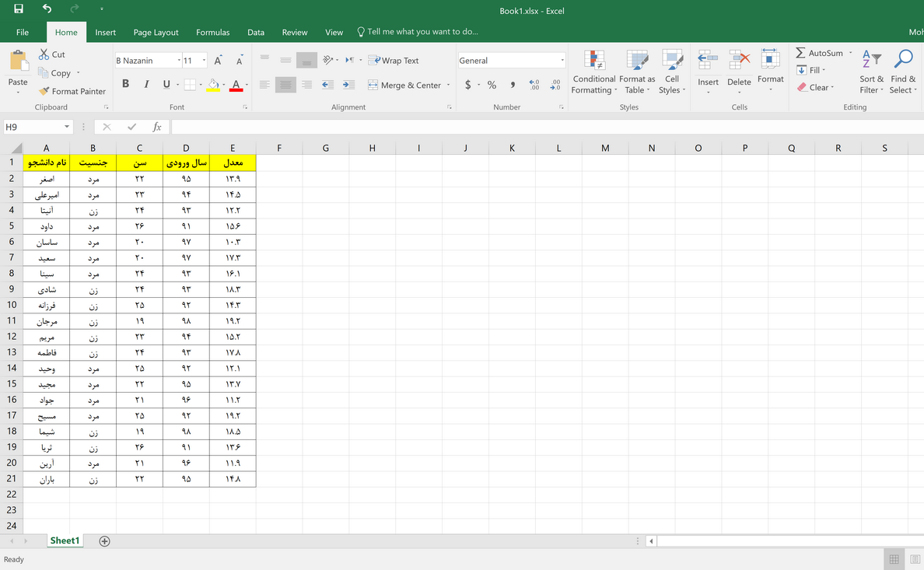924x570 pixels.
Task: Open the General number format dropdown
Action: [562, 61]
